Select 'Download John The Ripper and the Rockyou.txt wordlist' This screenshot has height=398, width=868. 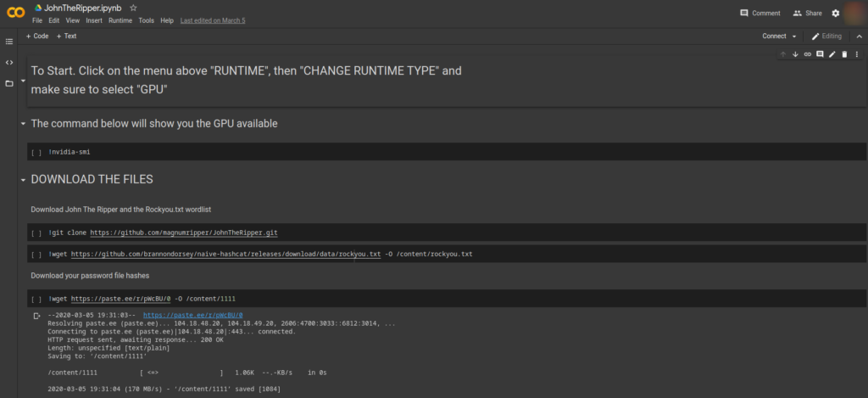coord(120,210)
